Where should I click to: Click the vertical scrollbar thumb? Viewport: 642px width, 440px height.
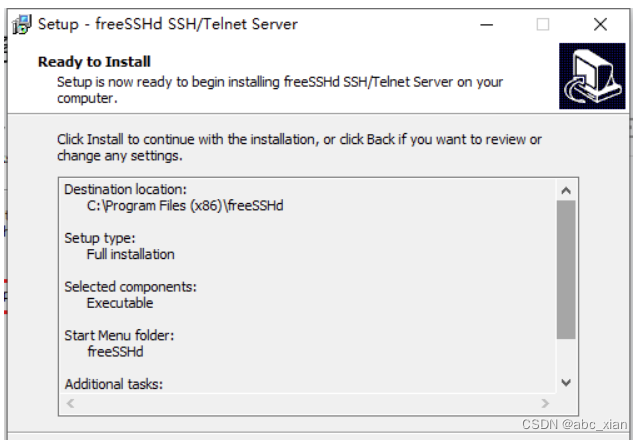(566, 270)
